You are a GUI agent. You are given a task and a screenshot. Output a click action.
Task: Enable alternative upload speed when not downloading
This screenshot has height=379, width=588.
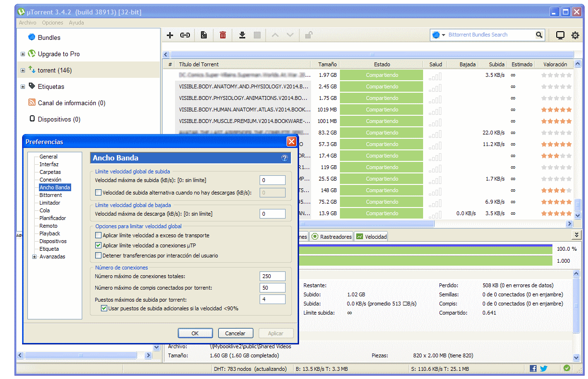click(99, 193)
